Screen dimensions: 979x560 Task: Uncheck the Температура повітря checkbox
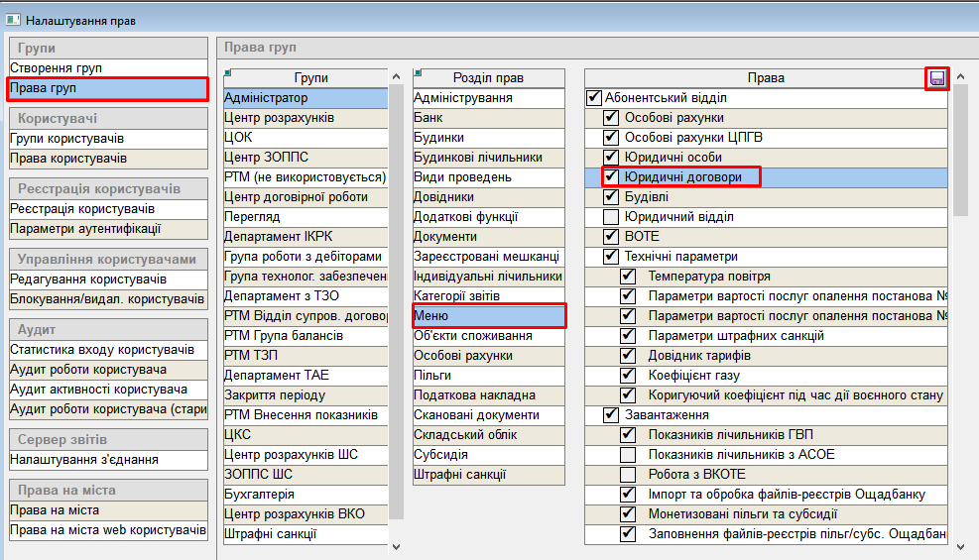(x=628, y=277)
